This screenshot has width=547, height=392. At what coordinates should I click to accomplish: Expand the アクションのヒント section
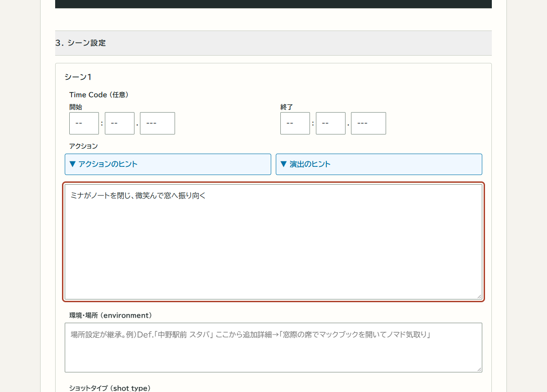pos(168,164)
